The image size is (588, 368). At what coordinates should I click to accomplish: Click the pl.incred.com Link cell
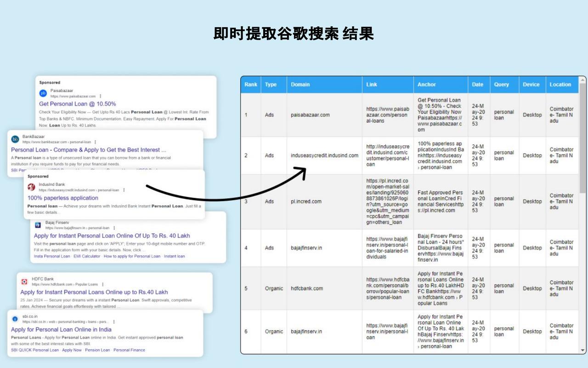388,201
